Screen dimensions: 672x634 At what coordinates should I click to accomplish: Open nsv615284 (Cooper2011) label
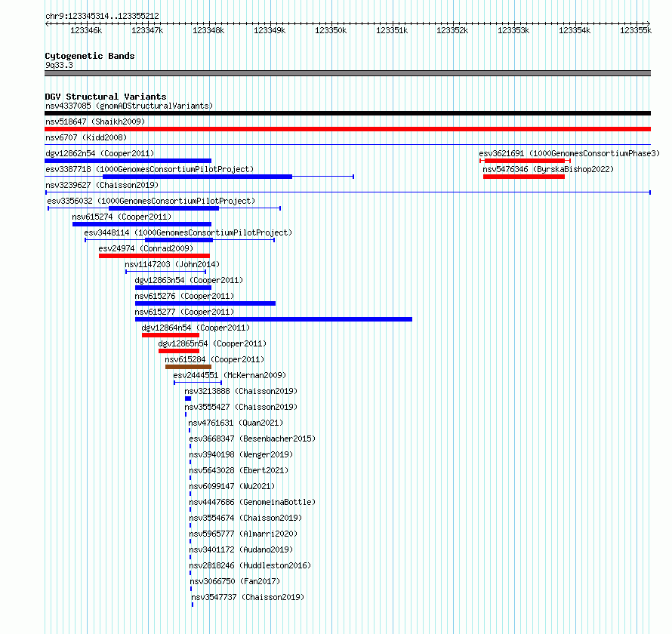click(214, 359)
